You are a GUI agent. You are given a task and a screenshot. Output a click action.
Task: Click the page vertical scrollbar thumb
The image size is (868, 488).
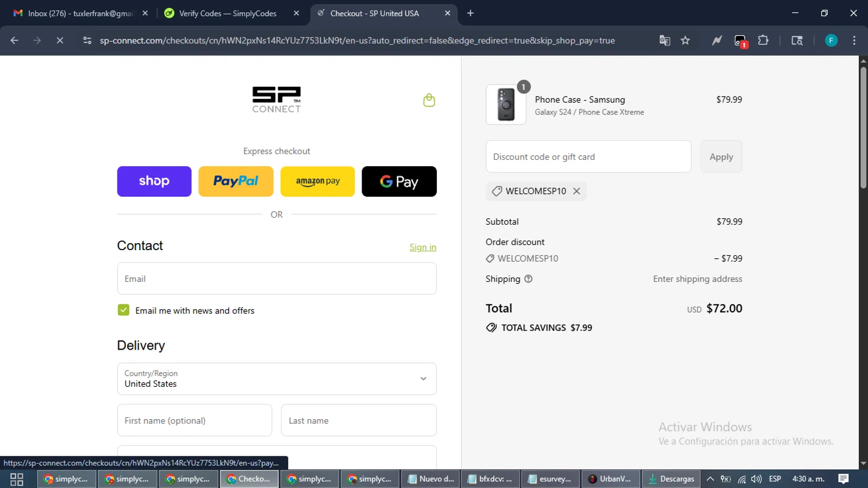[x=863, y=127]
